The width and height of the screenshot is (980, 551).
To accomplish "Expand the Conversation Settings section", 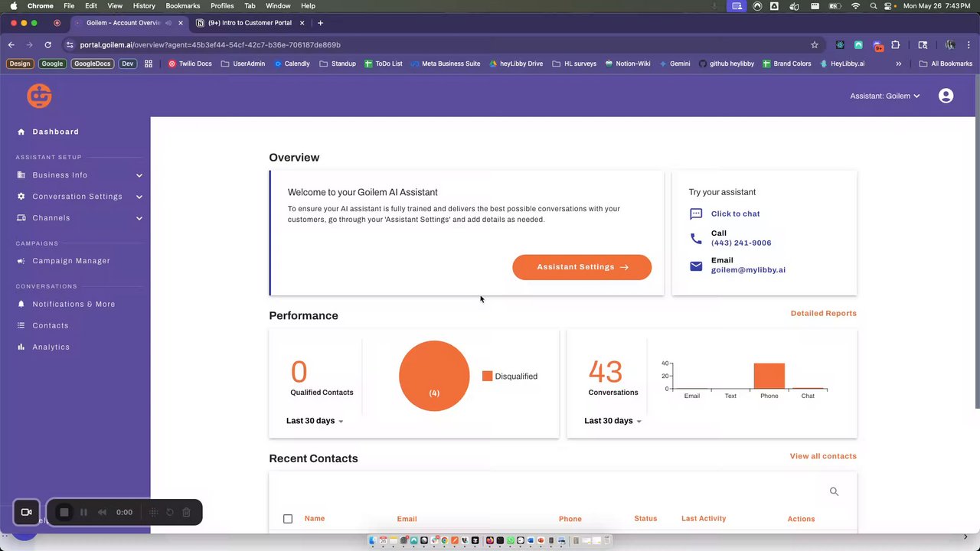I will 139,197.
